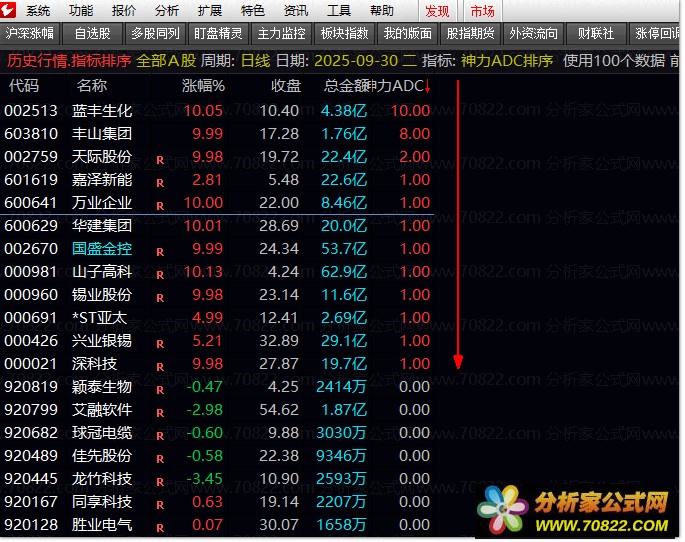Select stock row 920128 胜业电气
Viewport: 685px width, 542px height.
[x=217, y=525]
